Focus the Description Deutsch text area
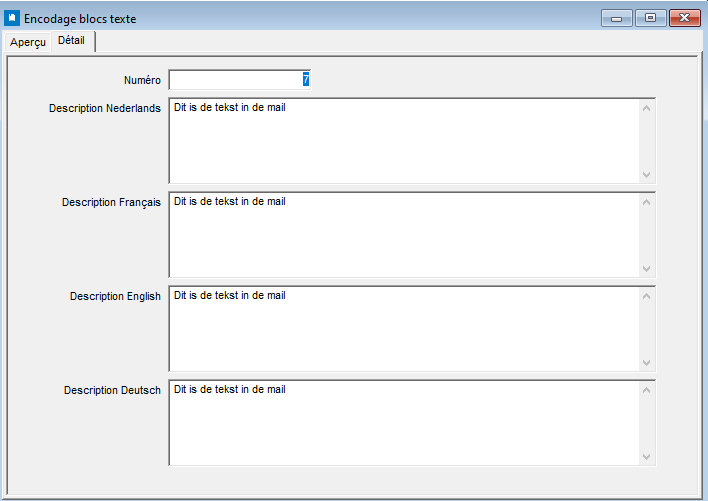 pos(411,422)
